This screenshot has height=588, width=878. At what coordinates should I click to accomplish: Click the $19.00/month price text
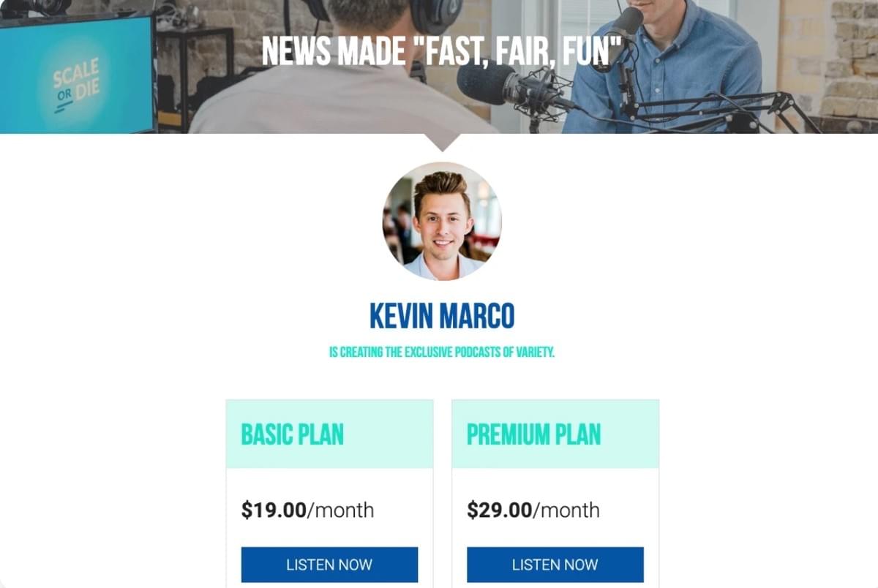(307, 510)
